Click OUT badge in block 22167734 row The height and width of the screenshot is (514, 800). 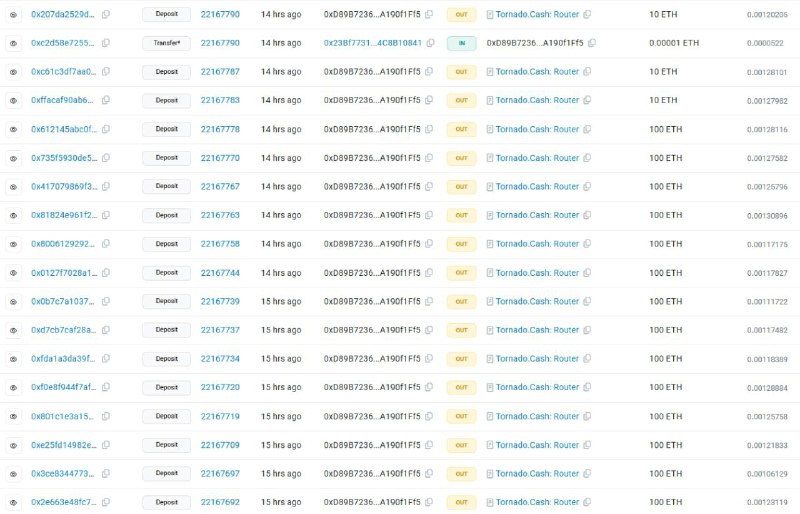point(461,359)
